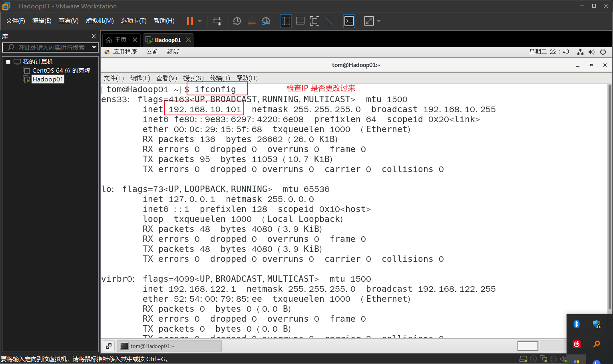
Task: Open the 终端 application menu in panel
Action: [x=173, y=52]
